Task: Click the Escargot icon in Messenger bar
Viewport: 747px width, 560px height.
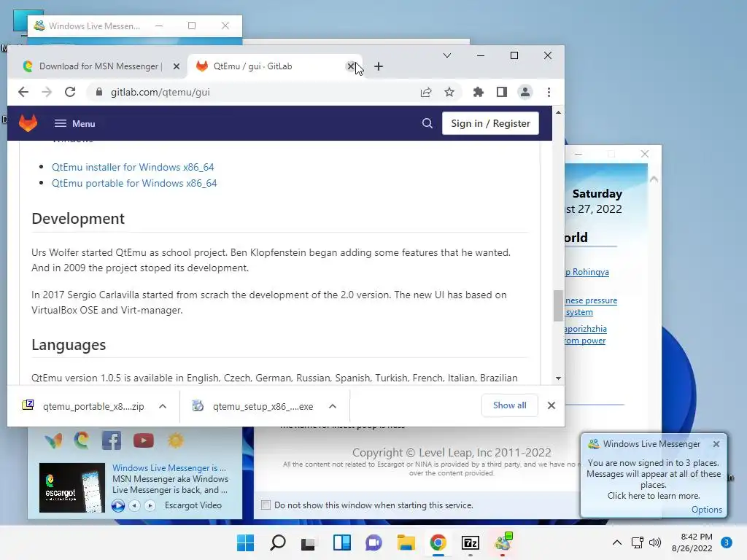Action: click(x=82, y=440)
